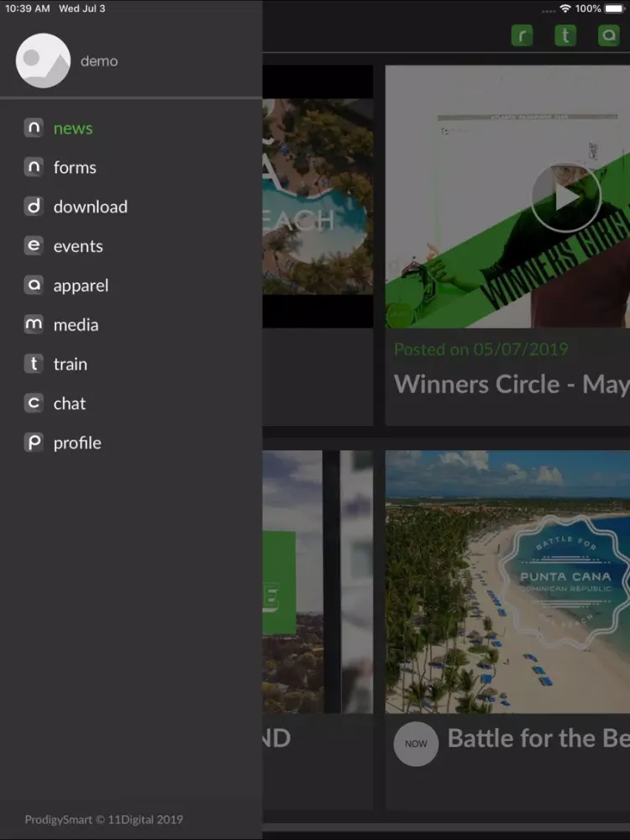Viewport: 630px width, 840px height.
Task: Tap the media 'm' icon in sidebar
Action: 34,324
